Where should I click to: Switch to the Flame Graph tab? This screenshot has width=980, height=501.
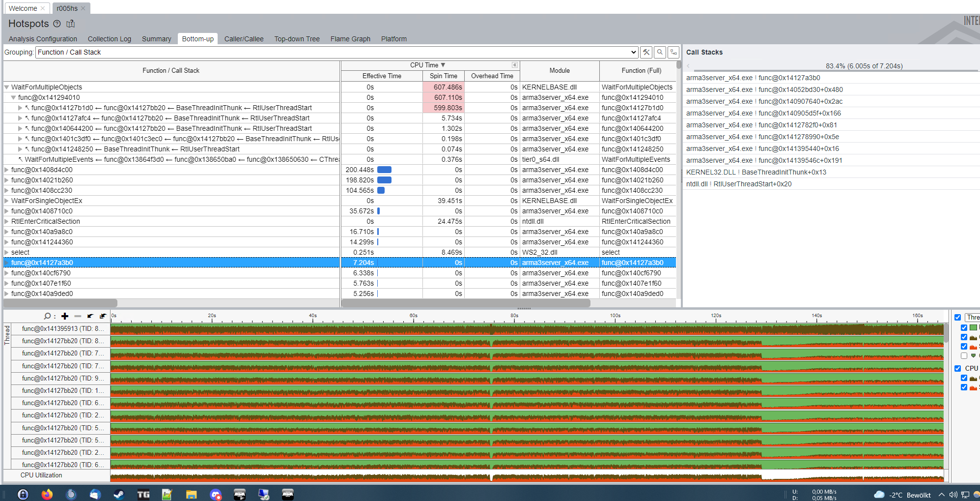350,39
